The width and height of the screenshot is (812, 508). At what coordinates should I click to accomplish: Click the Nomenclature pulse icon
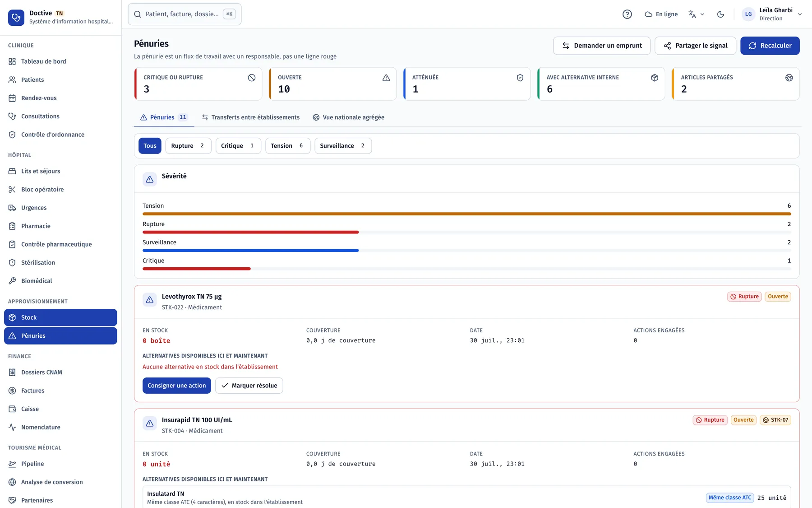tap(12, 427)
